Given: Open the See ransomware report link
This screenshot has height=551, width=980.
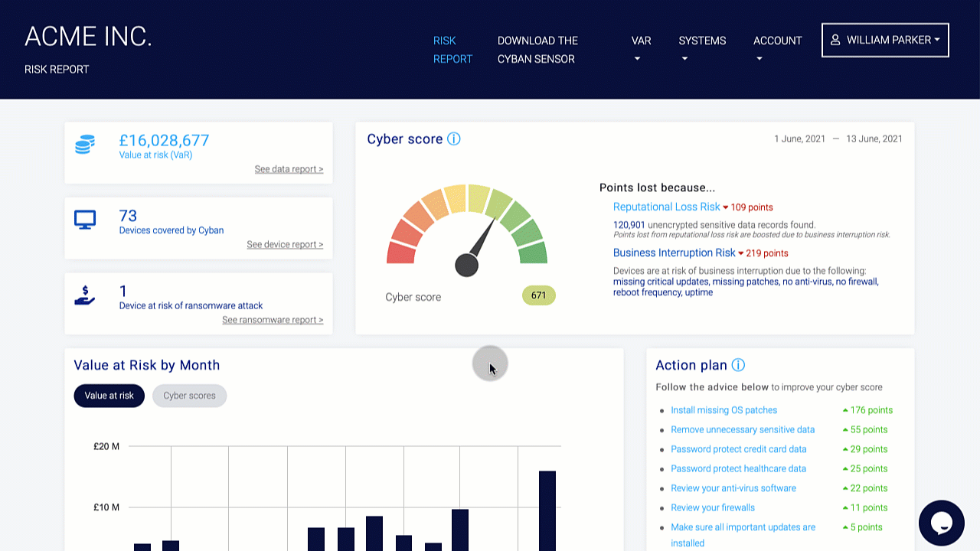Looking at the screenshot, I should [273, 320].
